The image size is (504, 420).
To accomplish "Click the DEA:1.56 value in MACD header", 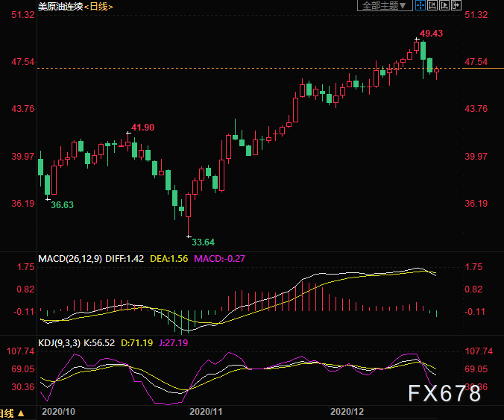I will pos(169,258).
